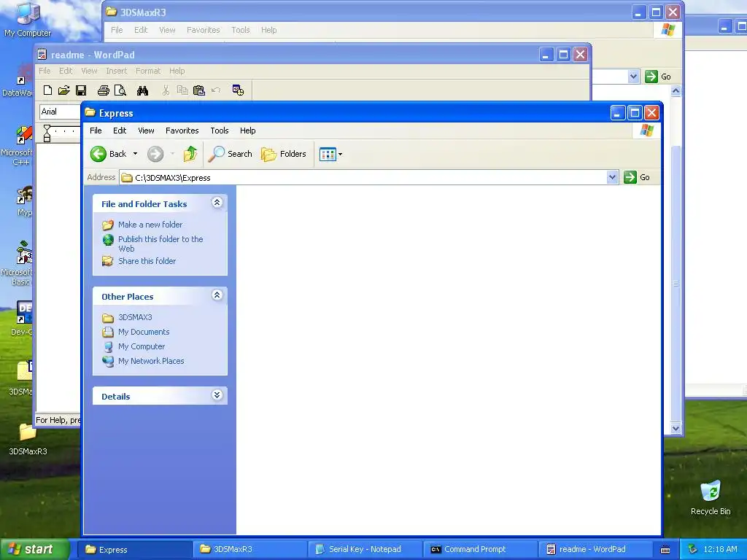Open Edit menu in Express window

click(120, 131)
